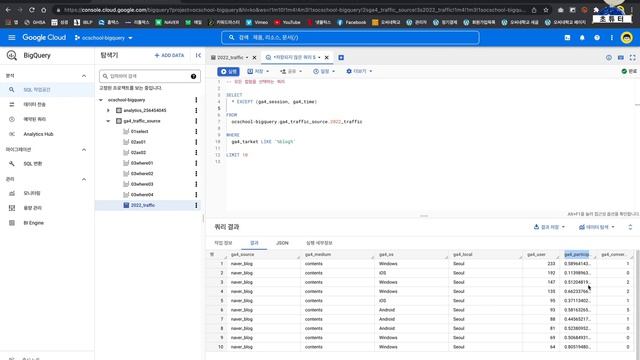Open actions menu for 01select query
This screenshot has height=360, width=640.
click(x=196, y=131)
